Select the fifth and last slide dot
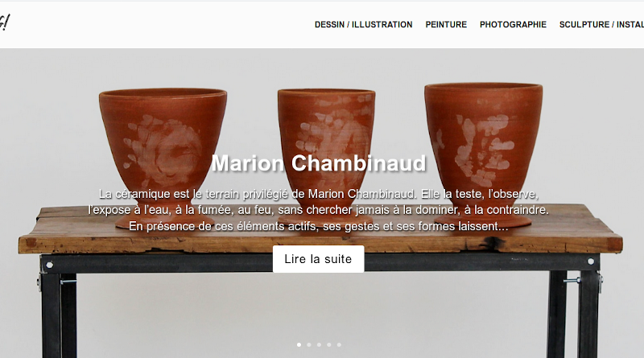644x358 pixels. (339, 345)
